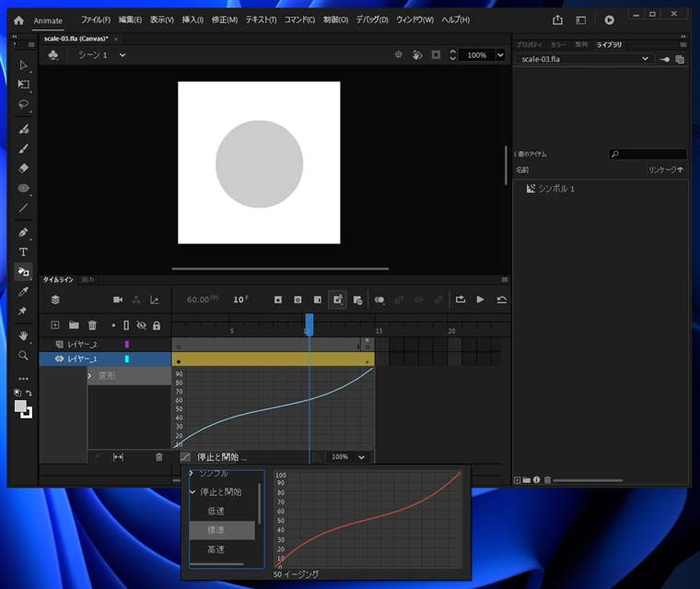Select the Hand tool
The height and width of the screenshot is (589, 700).
[x=23, y=336]
